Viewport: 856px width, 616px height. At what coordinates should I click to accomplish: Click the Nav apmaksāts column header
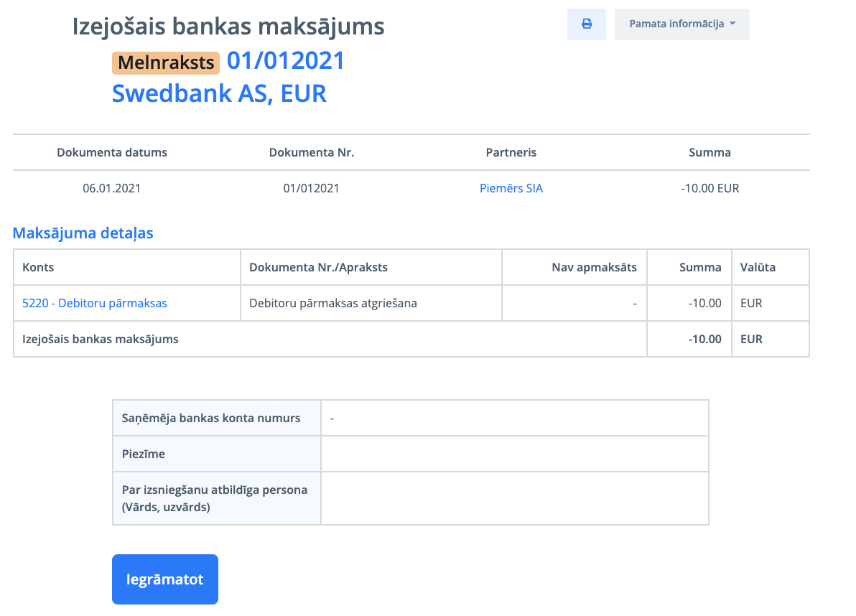pyautogui.click(x=594, y=267)
